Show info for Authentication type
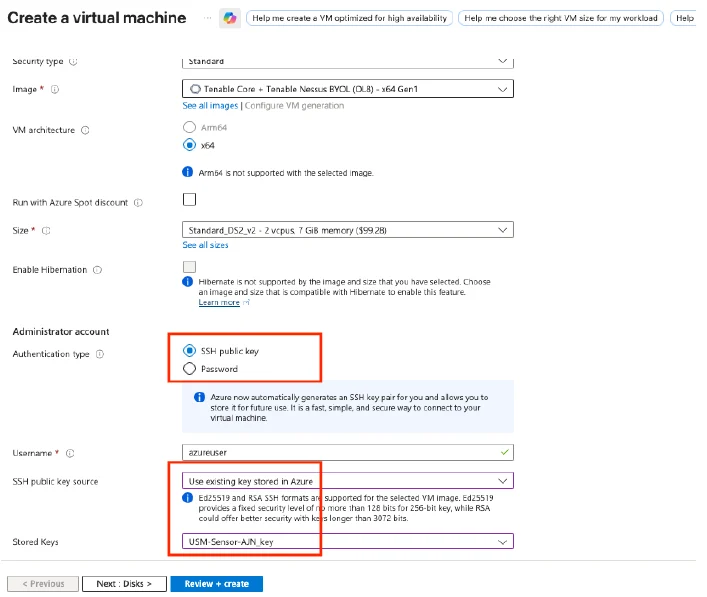This screenshot has width=707, height=597. click(100, 354)
